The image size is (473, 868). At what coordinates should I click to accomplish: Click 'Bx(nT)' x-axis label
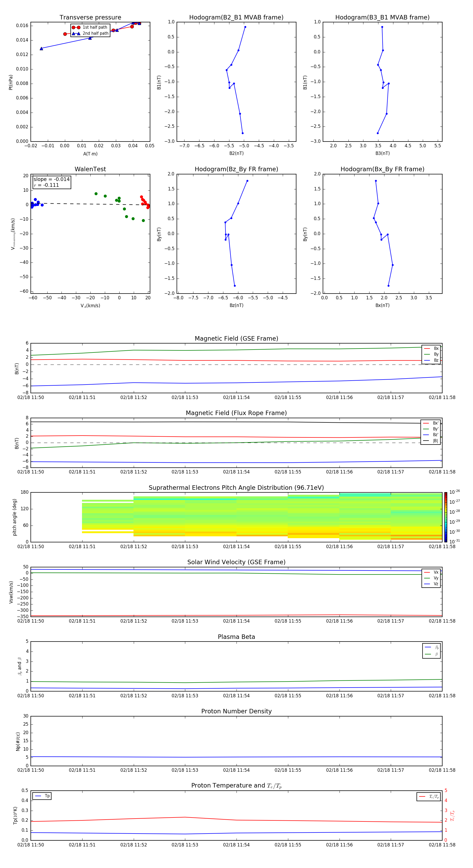(382, 305)
